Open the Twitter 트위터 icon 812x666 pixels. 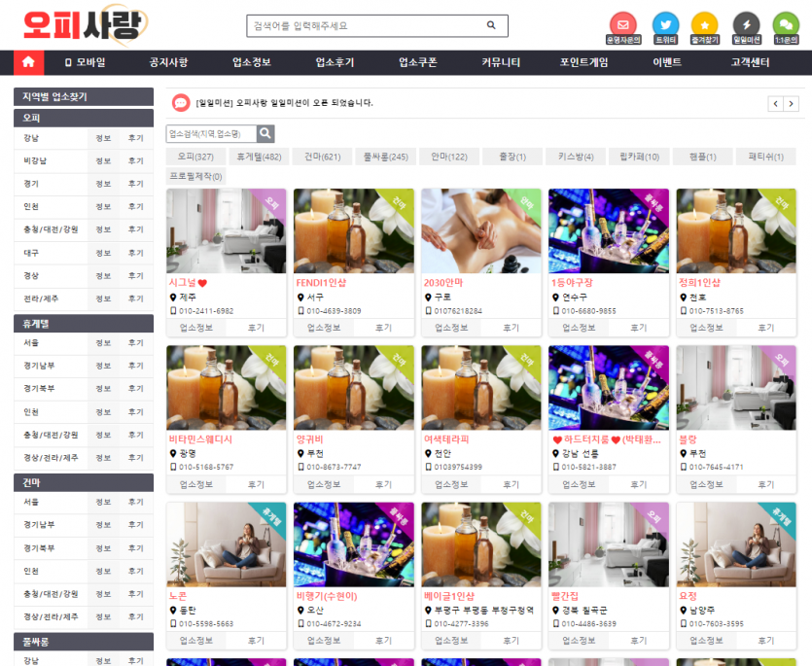(x=665, y=24)
